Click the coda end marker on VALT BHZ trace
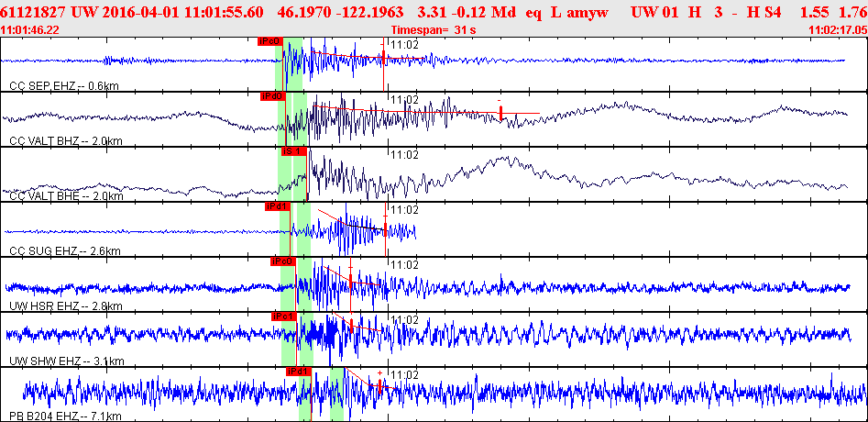Screen dimensions: 868x422 coord(500,113)
